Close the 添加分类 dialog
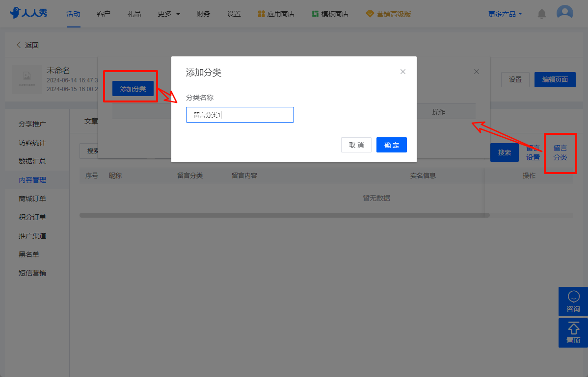This screenshot has width=588, height=377. point(403,72)
